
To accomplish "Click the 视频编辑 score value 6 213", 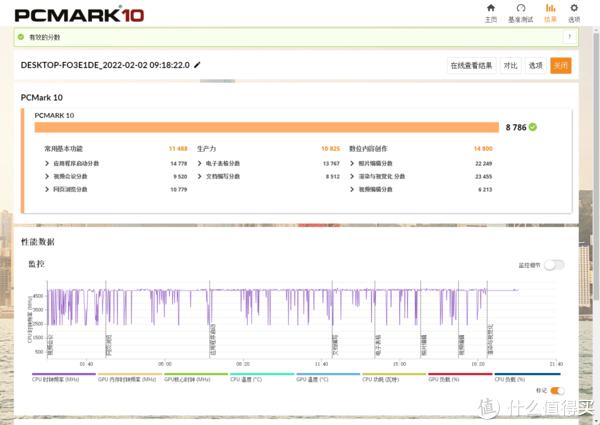I will coord(485,189).
